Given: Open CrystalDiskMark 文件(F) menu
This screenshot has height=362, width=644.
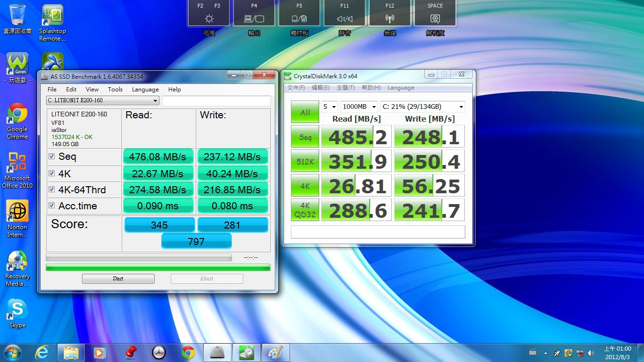Looking at the screenshot, I should (x=296, y=88).
